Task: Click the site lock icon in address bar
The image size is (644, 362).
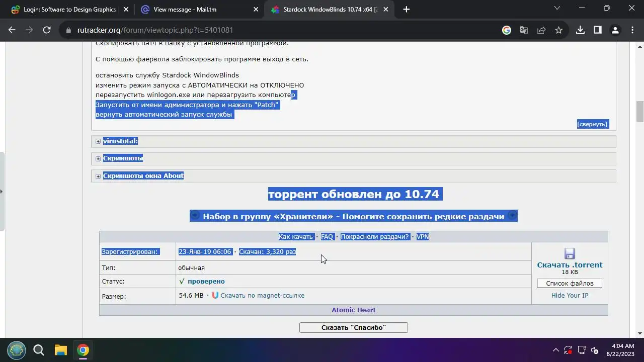Action: pyautogui.click(x=69, y=30)
